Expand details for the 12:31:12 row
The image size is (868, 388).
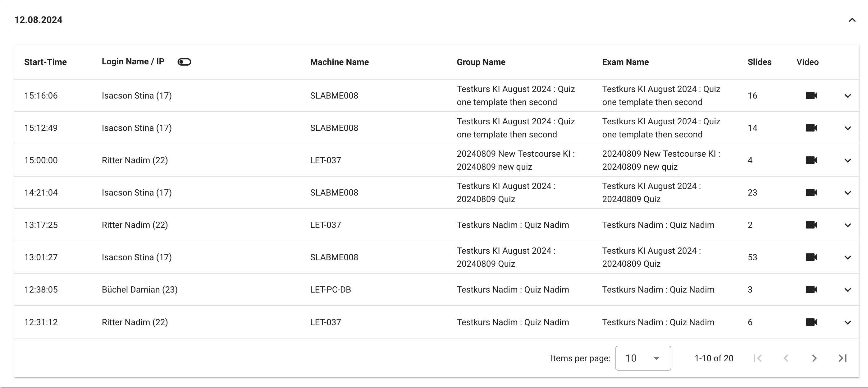point(848,323)
